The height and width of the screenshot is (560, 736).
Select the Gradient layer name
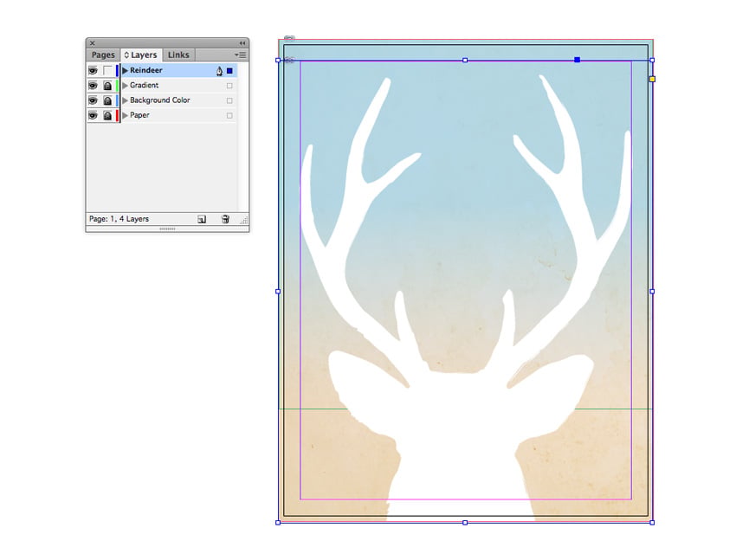pos(144,86)
